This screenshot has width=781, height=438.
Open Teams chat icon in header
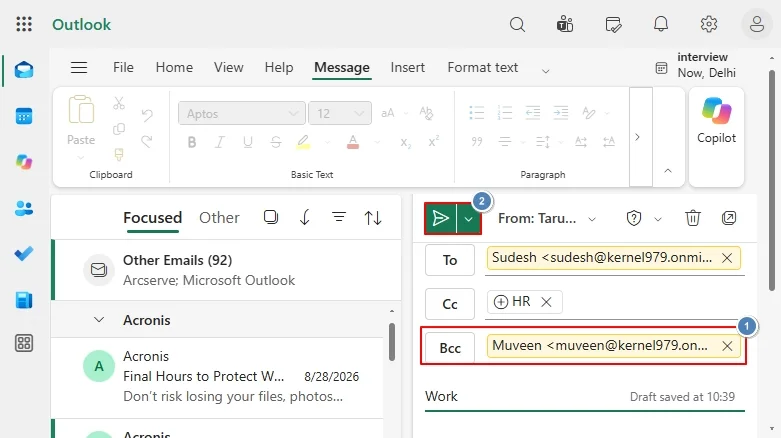[565, 24]
